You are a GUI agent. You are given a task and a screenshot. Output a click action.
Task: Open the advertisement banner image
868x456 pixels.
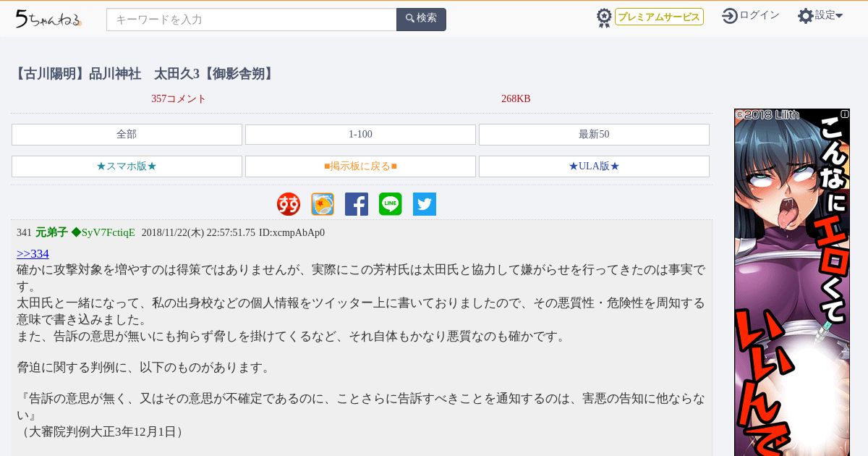pos(792,282)
